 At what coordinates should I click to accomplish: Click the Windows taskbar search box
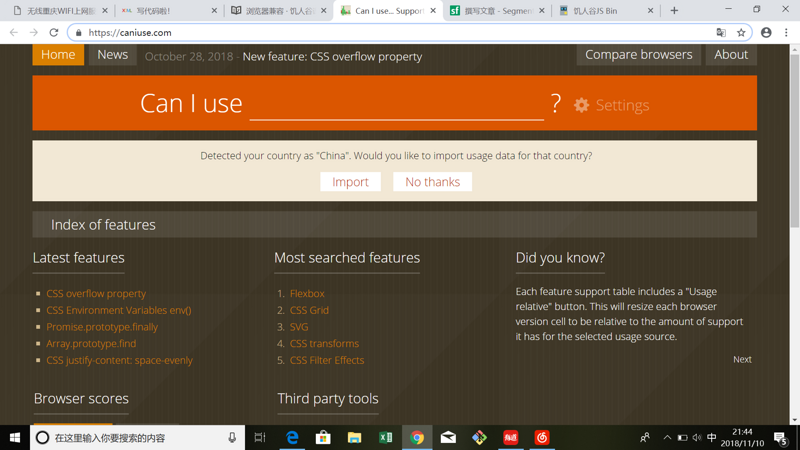point(138,438)
